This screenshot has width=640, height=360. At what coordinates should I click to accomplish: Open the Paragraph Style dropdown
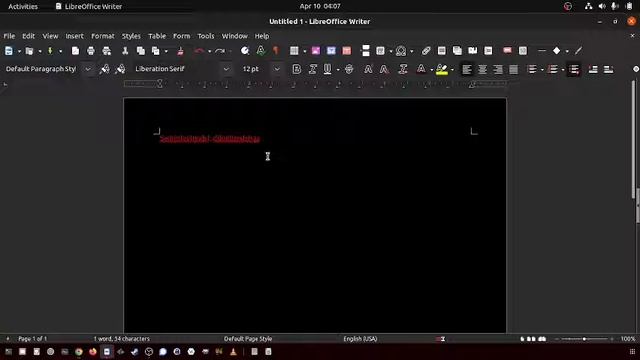[x=88, y=69]
